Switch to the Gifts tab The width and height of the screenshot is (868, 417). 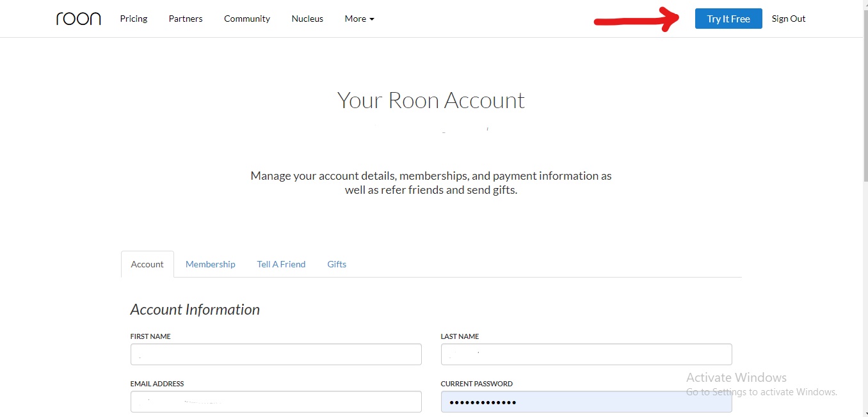point(337,264)
